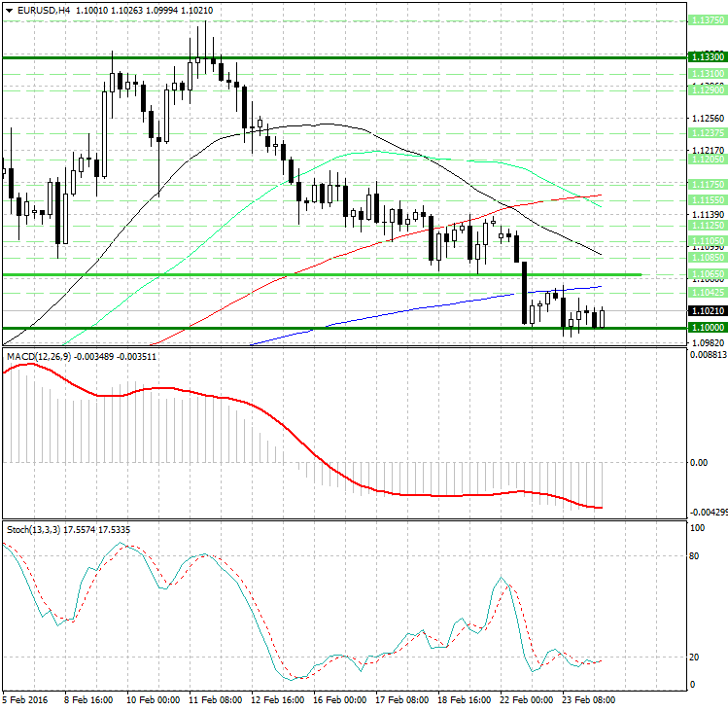The width and height of the screenshot is (728, 711).
Task: Click the 18 Feb 16:00 time label
Action: (x=465, y=700)
